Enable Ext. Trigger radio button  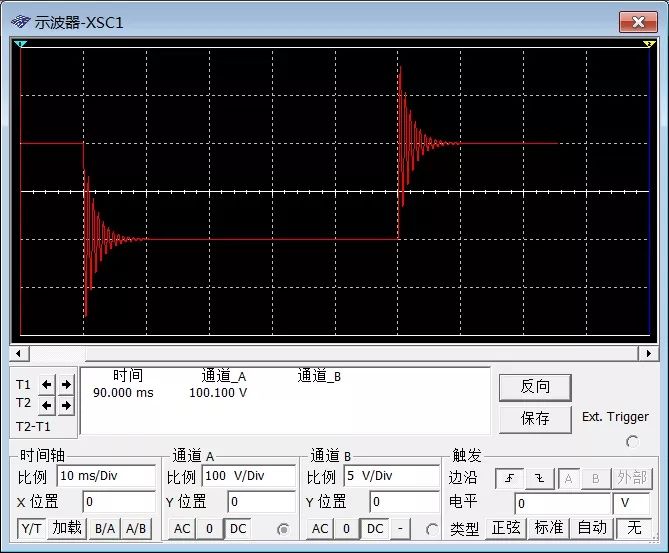[632, 441]
